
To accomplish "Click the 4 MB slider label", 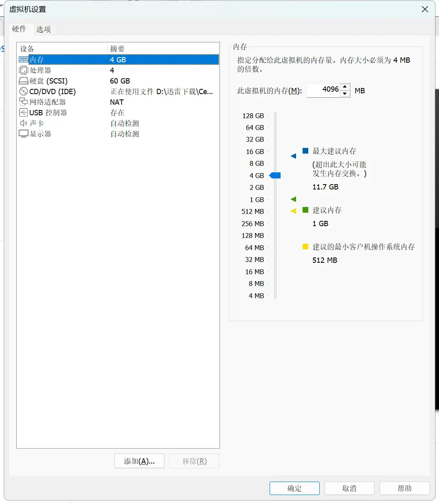I will tap(256, 296).
